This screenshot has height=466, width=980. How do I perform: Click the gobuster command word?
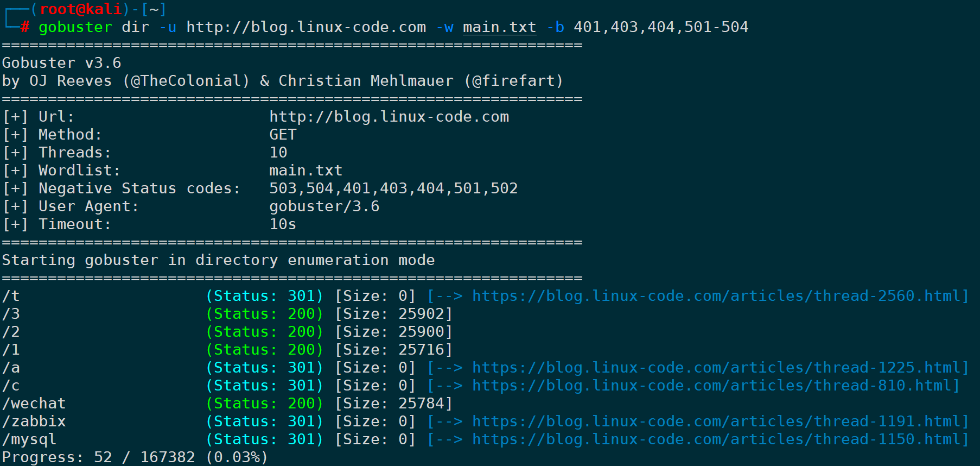[x=75, y=27]
